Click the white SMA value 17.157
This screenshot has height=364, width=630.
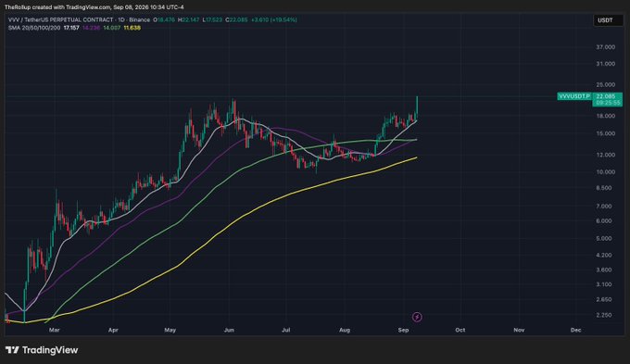(x=71, y=28)
